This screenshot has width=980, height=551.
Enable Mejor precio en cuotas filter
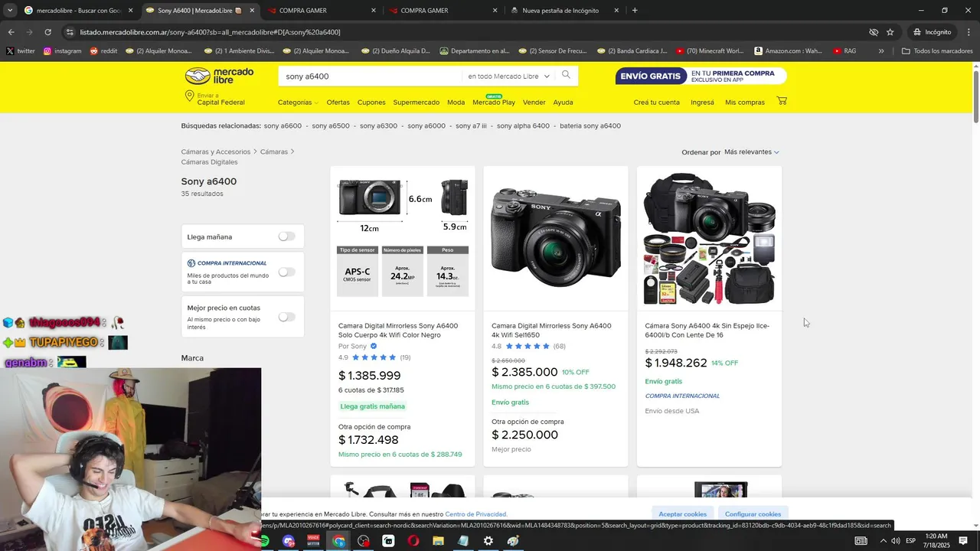[286, 317]
